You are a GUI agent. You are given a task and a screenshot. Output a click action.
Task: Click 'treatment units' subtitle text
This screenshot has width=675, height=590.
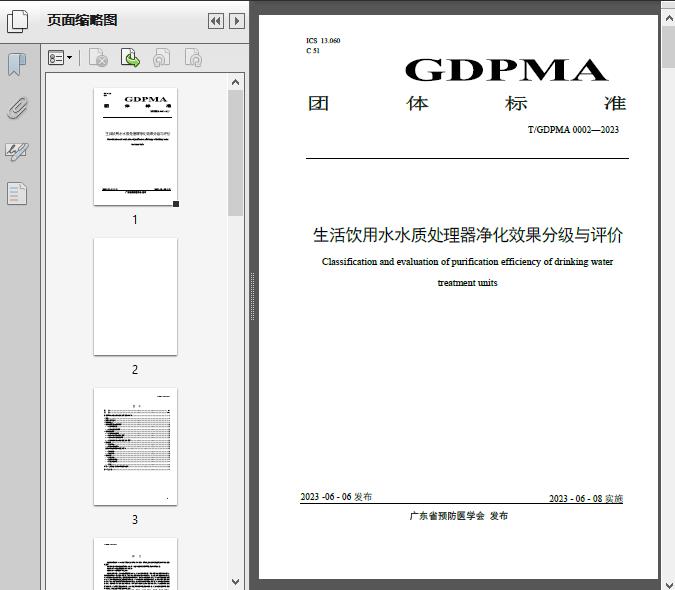467,283
